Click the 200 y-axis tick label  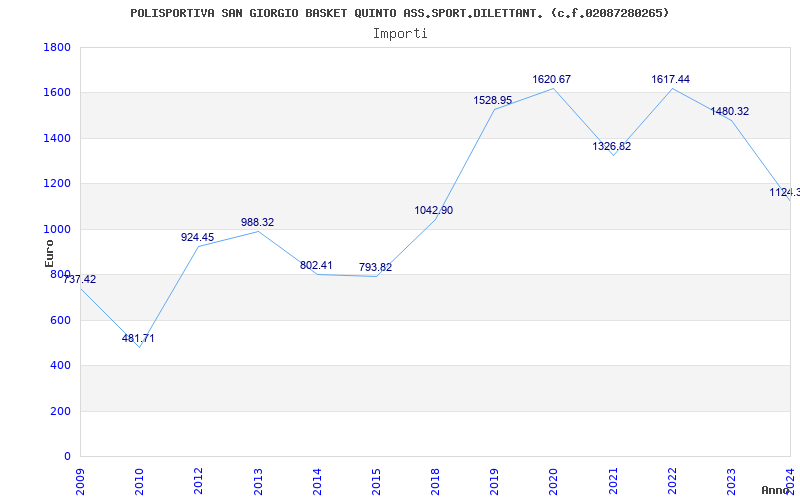[x=61, y=411]
